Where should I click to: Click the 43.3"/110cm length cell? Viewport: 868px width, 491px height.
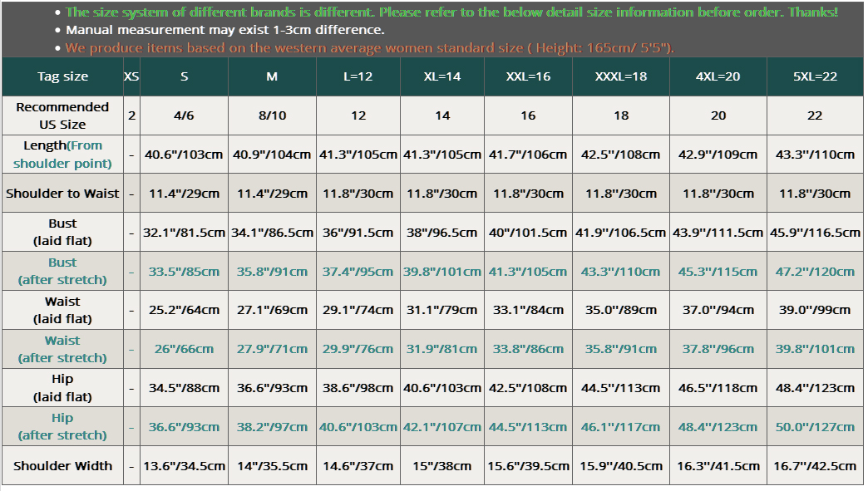pyautogui.click(x=814, y=155)
